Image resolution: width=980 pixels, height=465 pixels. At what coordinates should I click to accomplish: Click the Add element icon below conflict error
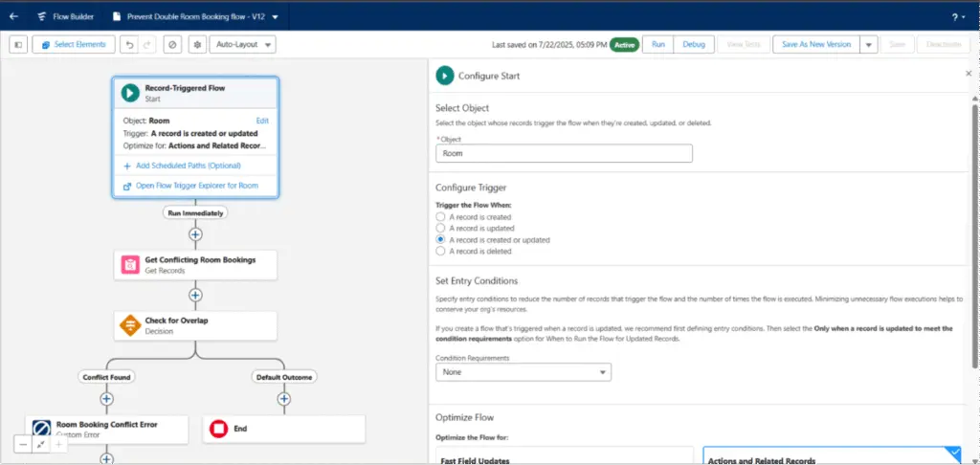(107, 459)
